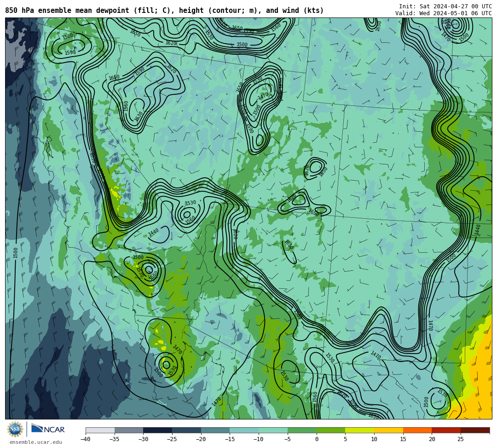Click the -15 colorbar tick label

230,439
